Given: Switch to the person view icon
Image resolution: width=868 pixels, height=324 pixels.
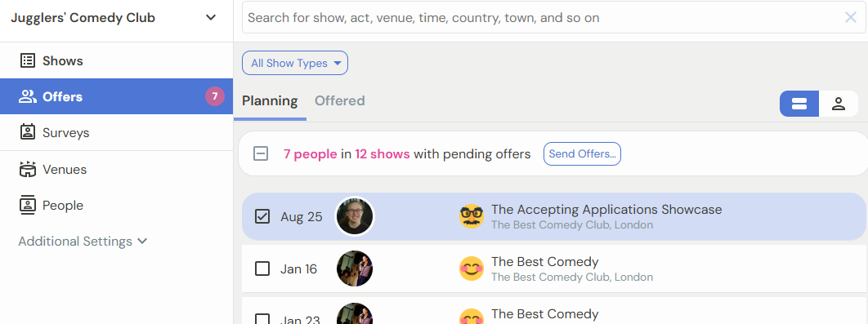Looking at the screenshot, I should [838, 104].
